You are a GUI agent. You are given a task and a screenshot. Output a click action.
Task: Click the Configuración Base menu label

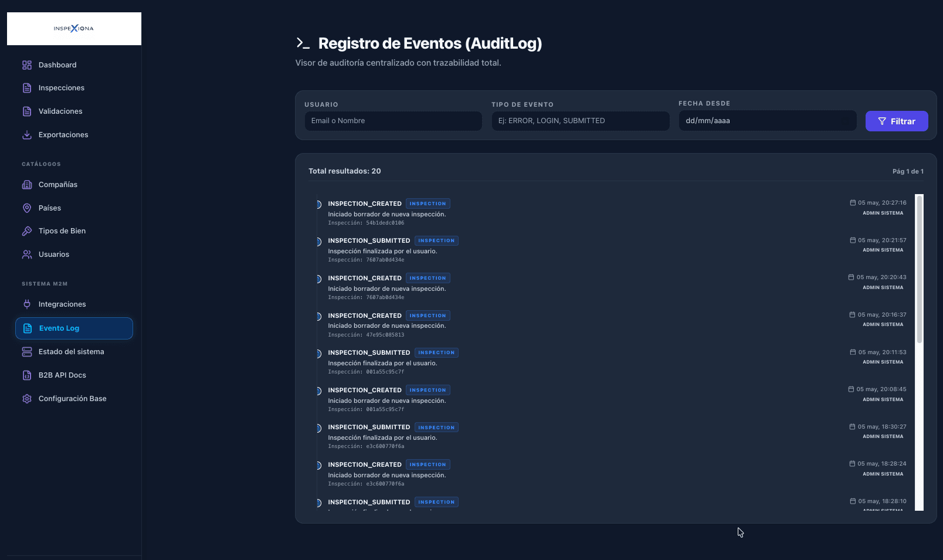coord(73,399)
